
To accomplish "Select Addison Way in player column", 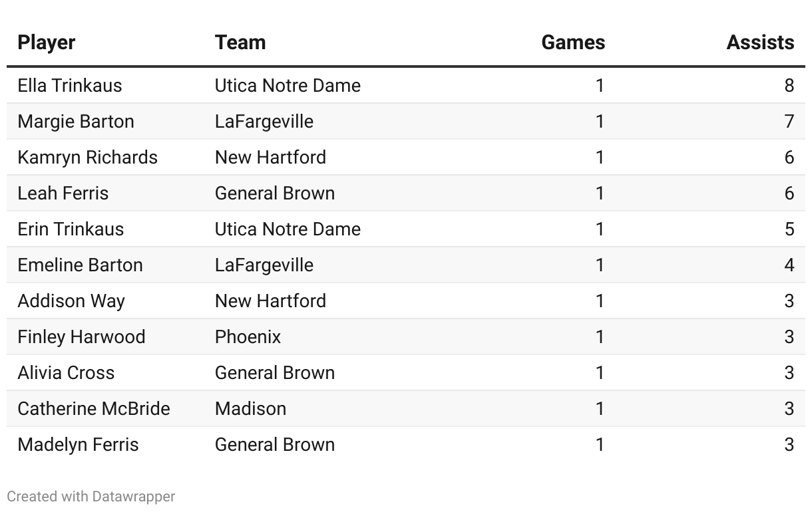I will click(x=71, y=301).
